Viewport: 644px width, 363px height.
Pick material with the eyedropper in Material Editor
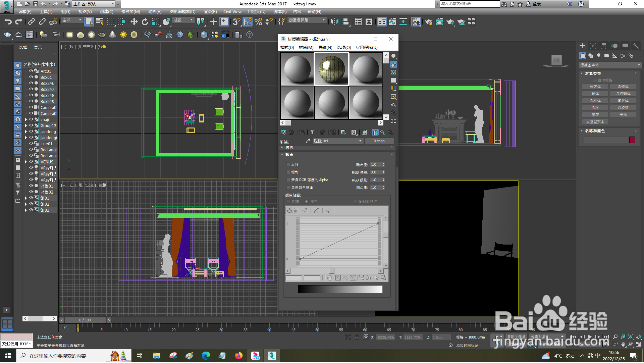point(308,141)
